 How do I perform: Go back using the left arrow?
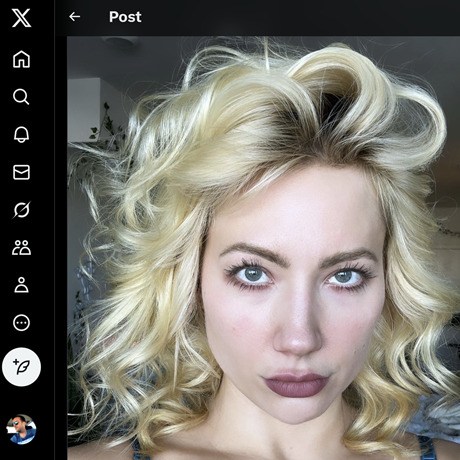(75, 16)
